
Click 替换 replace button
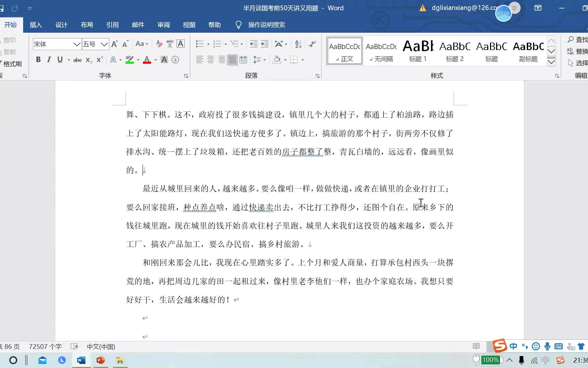point(578,51)
